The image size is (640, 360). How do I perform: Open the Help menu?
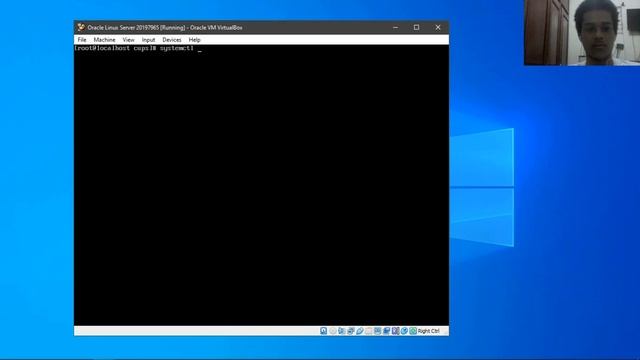194,40
